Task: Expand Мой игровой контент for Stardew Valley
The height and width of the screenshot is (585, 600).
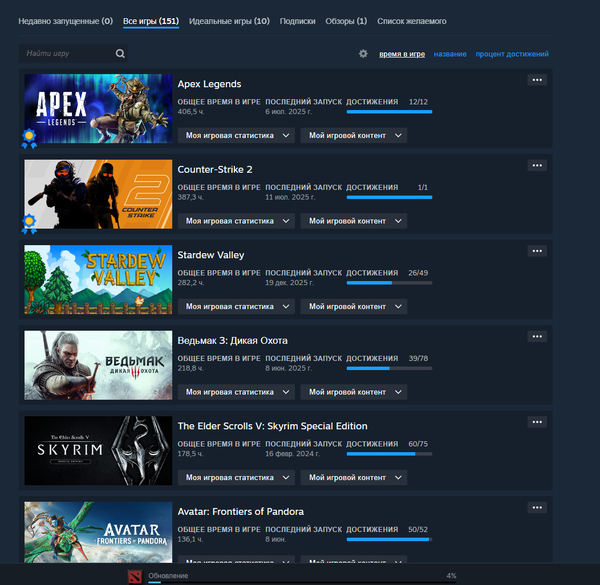Action: [354, 306]
